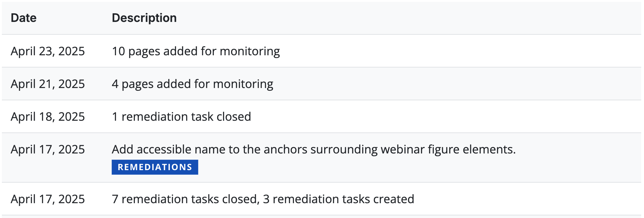644x218 pixels.
Task: Click the April 18, 2025 date cell
Action: pos(48,117)
